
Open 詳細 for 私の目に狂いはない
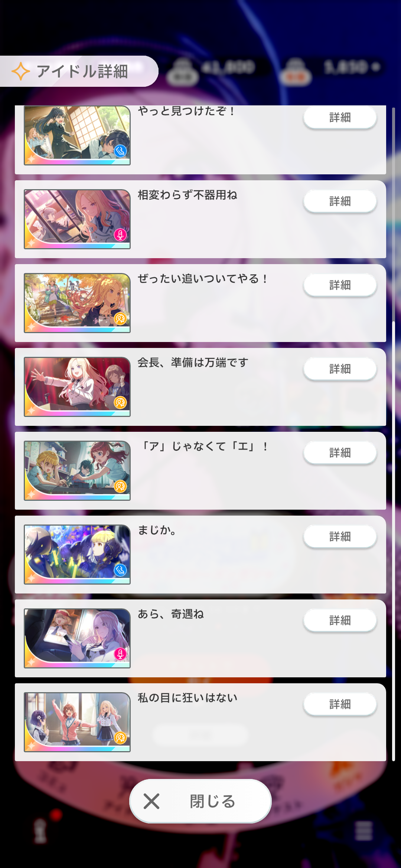point(340,704)
